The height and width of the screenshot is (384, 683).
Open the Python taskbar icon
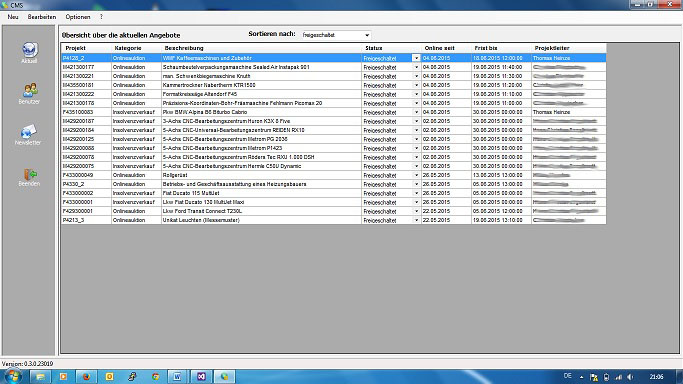(x=133, y=377)
